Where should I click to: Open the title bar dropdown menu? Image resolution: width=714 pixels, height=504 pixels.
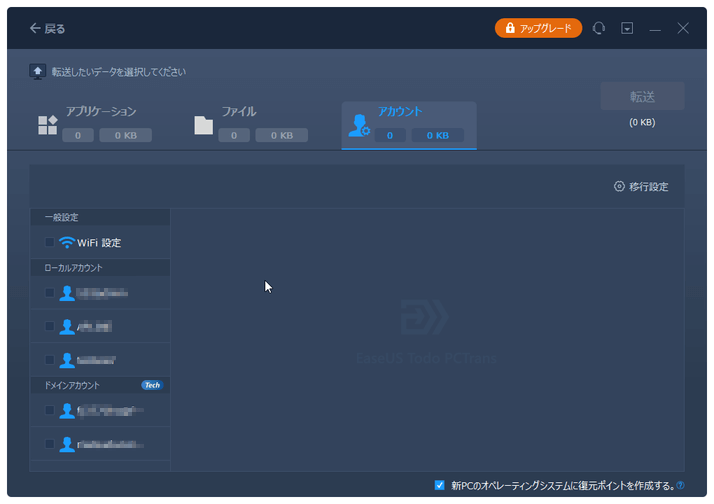(x=627, y=29)
